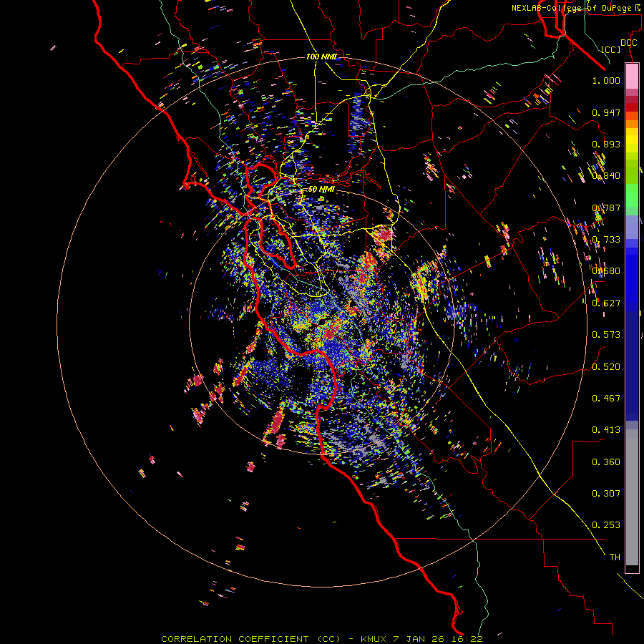Select the '0.253' legend value
This screenshot has height=644, width=644.
(606, 525)
